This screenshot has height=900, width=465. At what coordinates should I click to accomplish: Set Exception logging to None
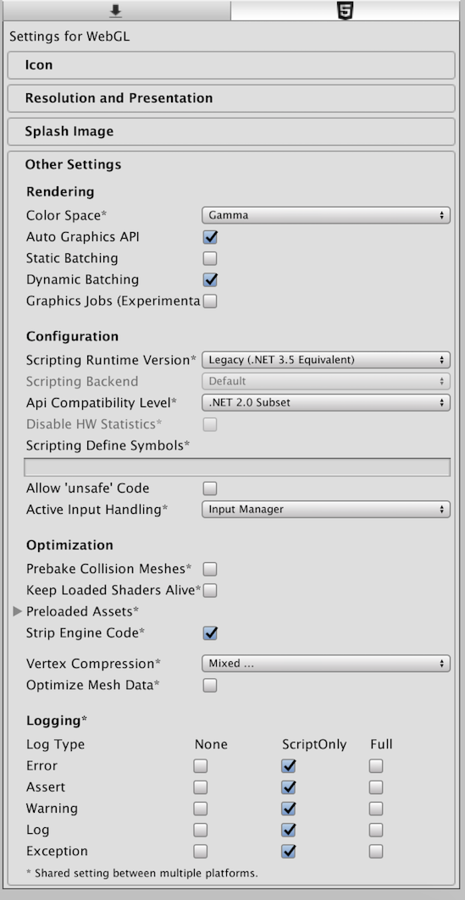tap(200, 851)
